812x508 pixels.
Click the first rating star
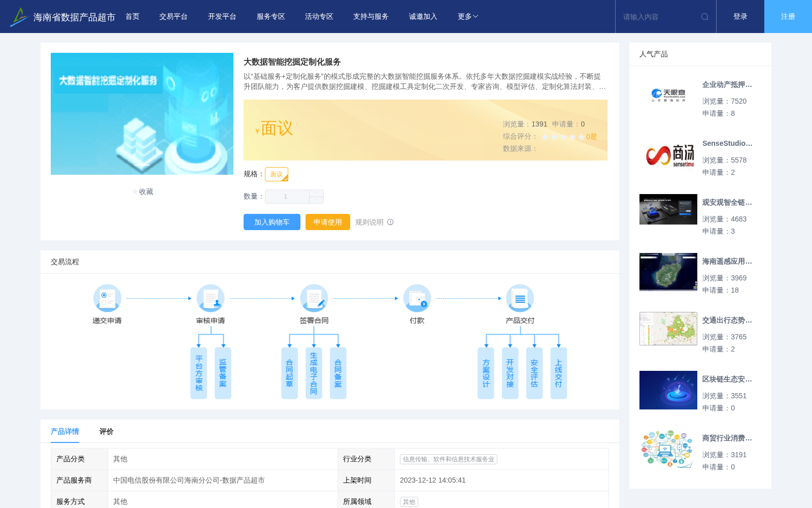(545, 137)
